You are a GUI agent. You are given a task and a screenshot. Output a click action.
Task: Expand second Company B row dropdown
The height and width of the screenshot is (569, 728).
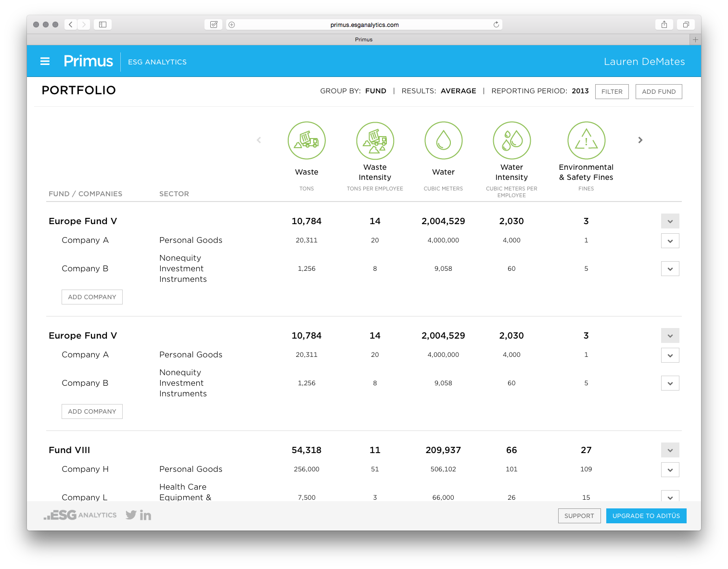[670, 383]
